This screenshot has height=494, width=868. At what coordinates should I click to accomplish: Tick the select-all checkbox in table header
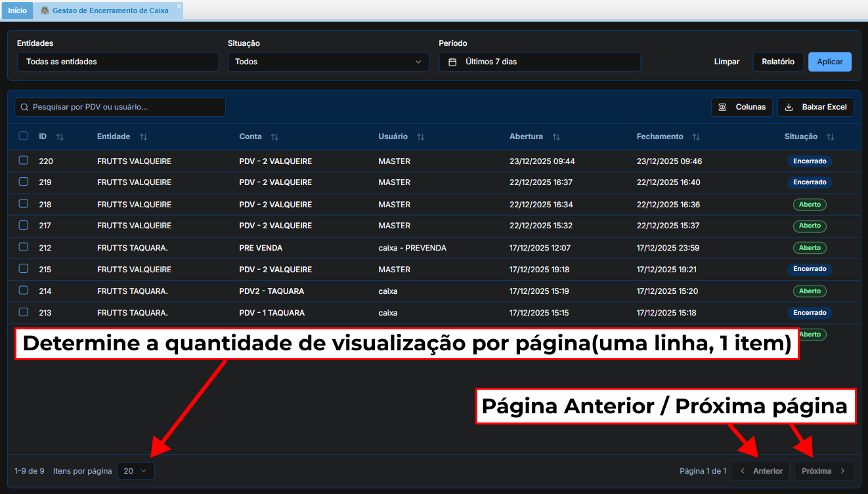(x=24, y=136)
